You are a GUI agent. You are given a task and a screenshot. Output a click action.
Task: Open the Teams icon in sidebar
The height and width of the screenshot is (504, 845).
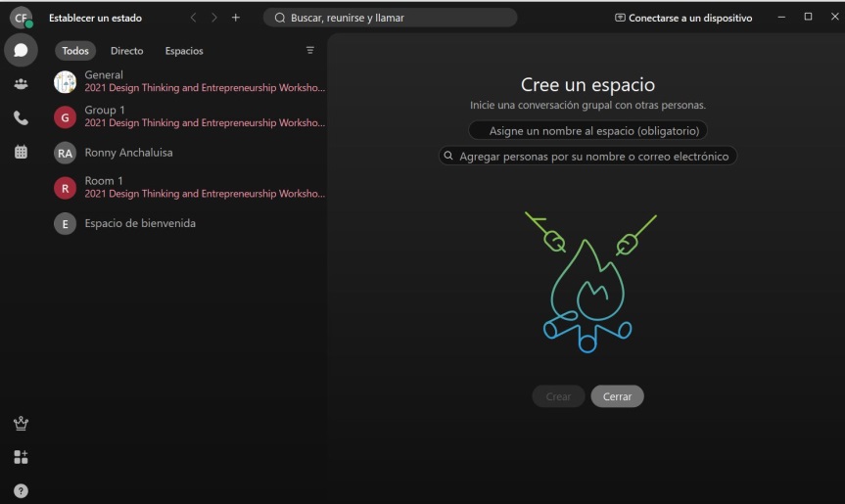(x=21, y=84)
